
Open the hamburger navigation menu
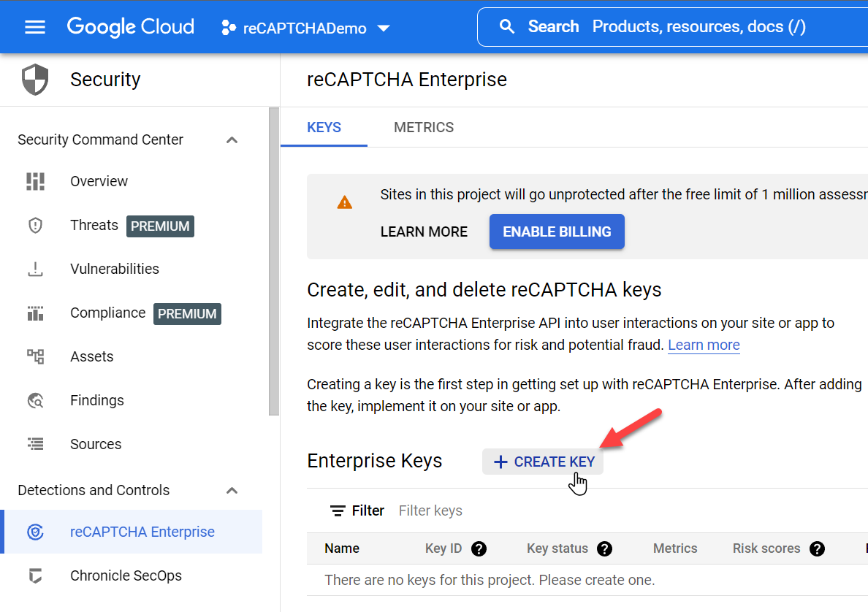point(35,27)
